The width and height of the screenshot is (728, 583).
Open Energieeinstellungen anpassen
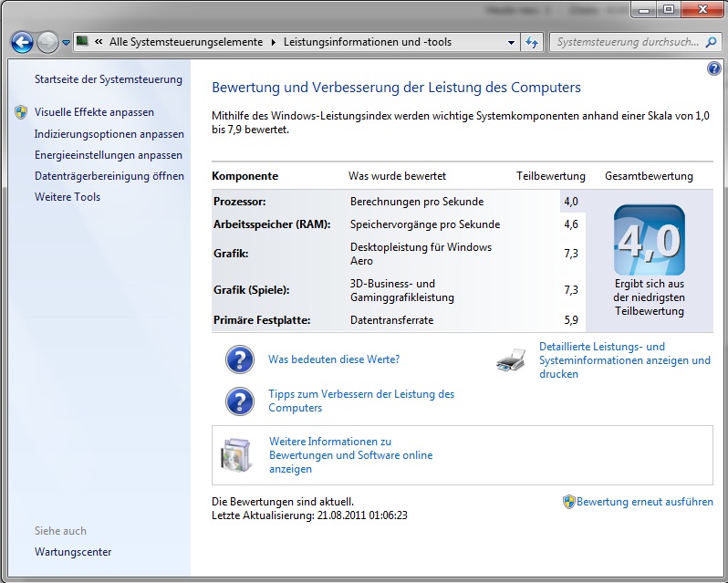coord(109,155)
